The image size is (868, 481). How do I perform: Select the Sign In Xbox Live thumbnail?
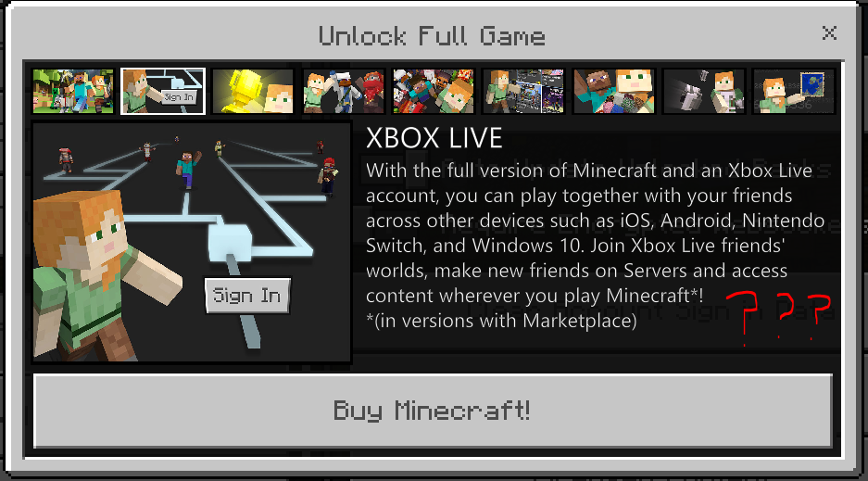[163, 92]
